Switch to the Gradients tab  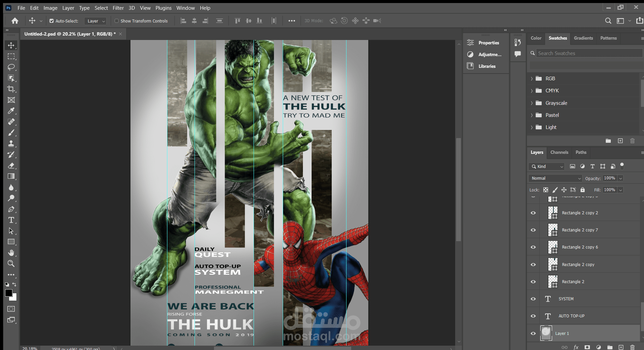coord(583,38)
